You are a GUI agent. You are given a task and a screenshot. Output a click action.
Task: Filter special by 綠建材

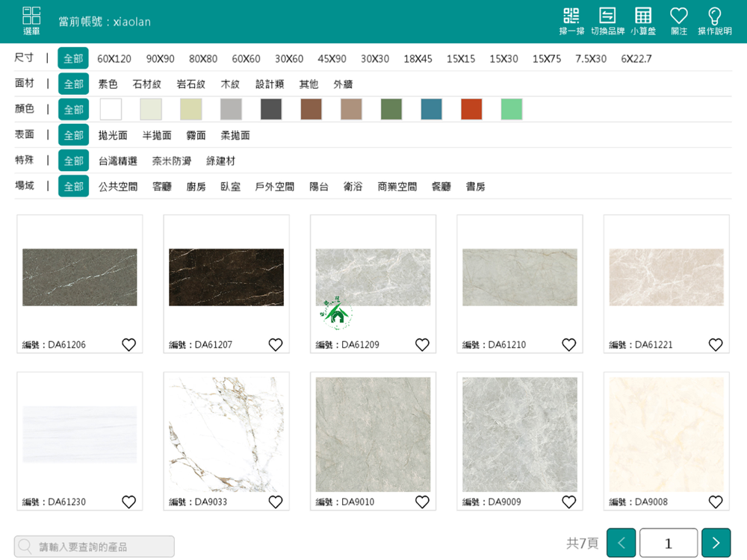coord(220,161)
